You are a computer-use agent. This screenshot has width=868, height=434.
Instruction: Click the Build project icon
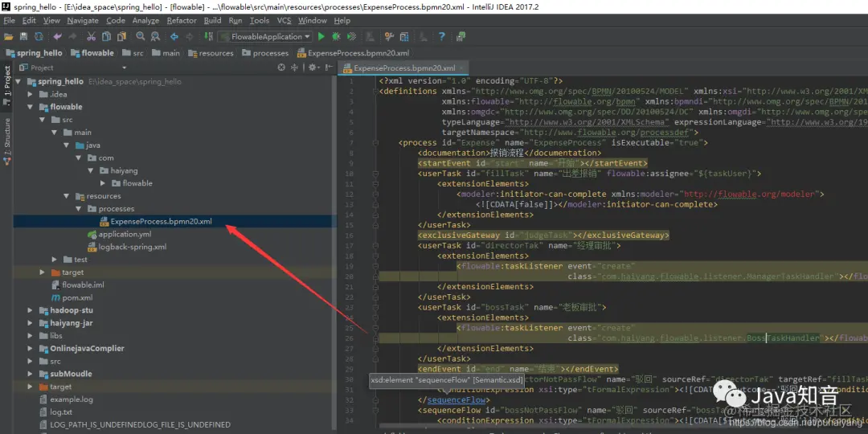click(x=209, y=36)
